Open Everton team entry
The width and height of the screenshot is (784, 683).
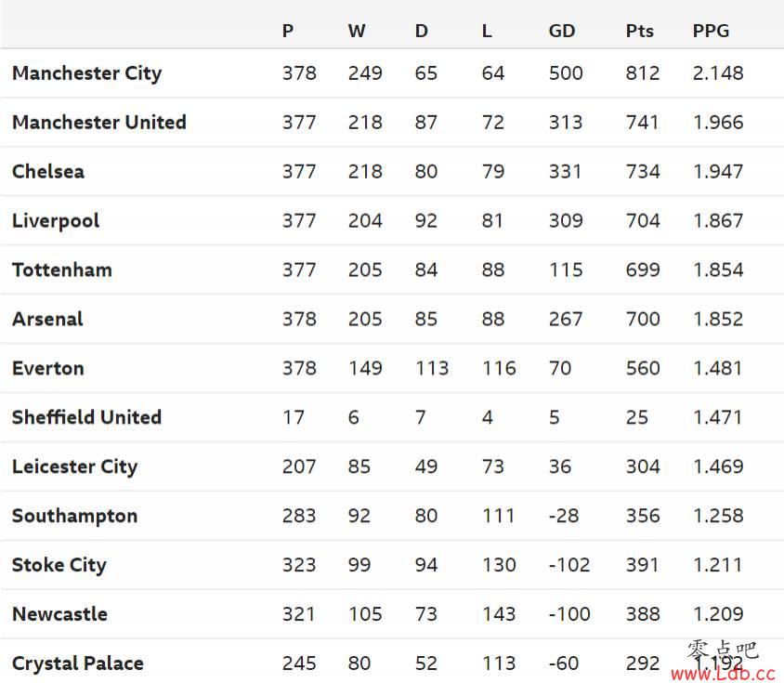[48, 368]
